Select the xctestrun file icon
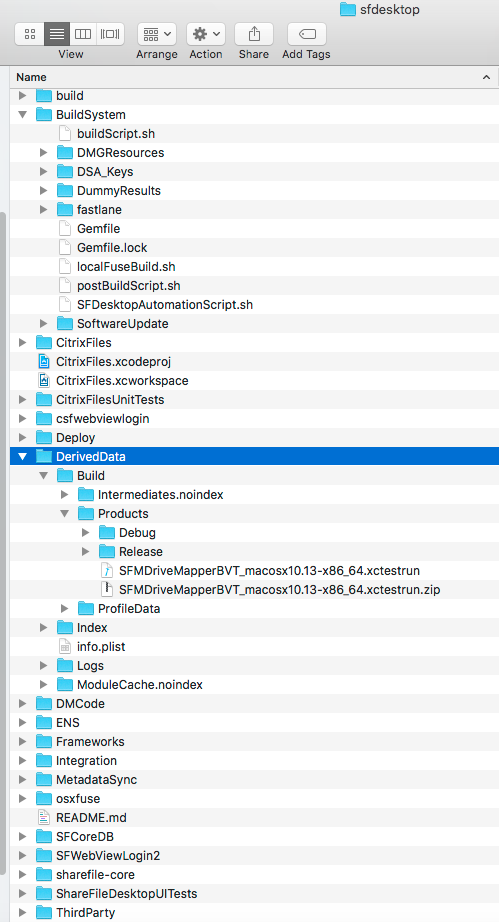Screen dimensions: 499x922 (x=107, y=570)
